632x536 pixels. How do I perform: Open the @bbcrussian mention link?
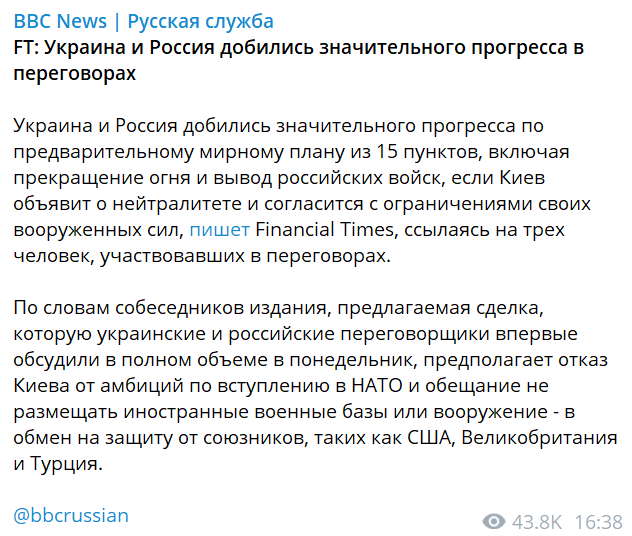coord(71,515)
